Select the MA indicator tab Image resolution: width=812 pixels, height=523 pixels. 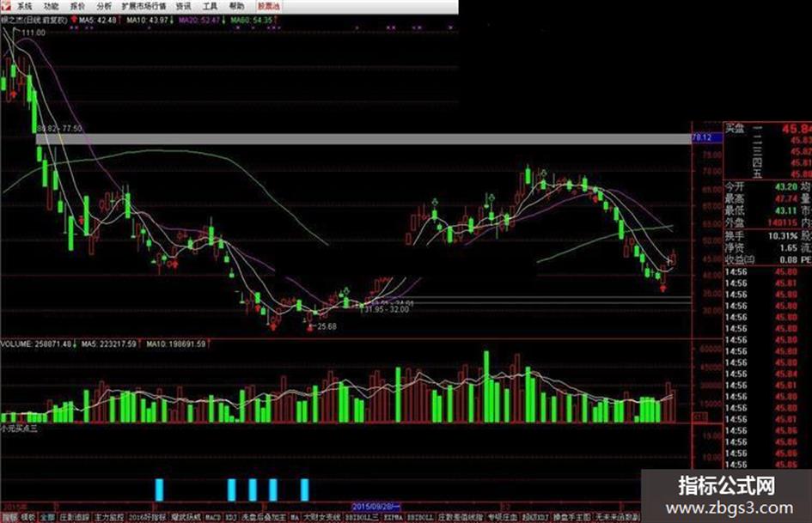click(x=295, y=517)
